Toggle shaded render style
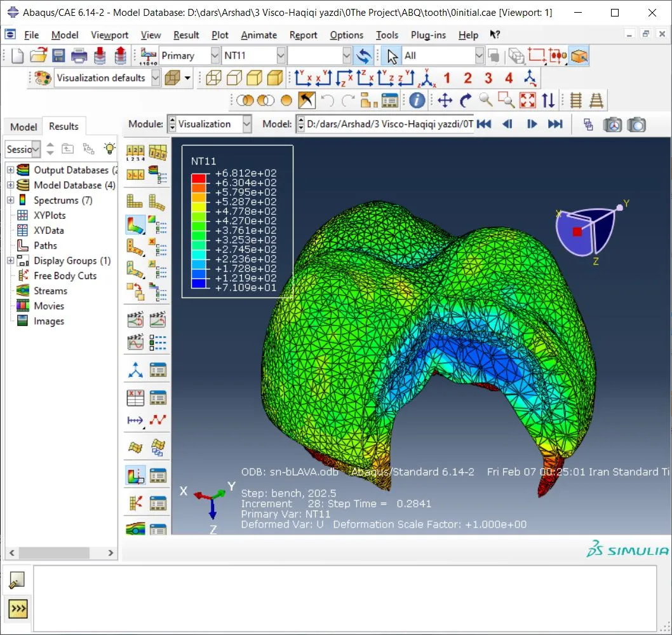 coord(274,78)
